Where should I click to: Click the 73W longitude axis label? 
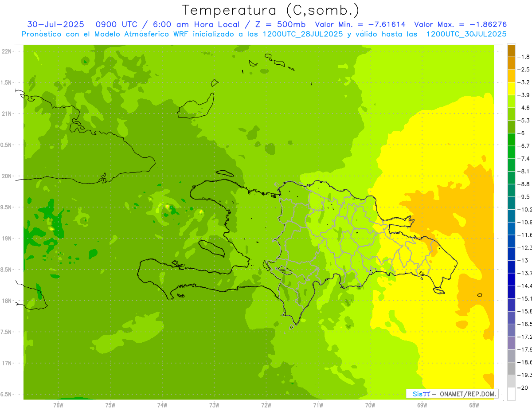click(x=214, y=405)
